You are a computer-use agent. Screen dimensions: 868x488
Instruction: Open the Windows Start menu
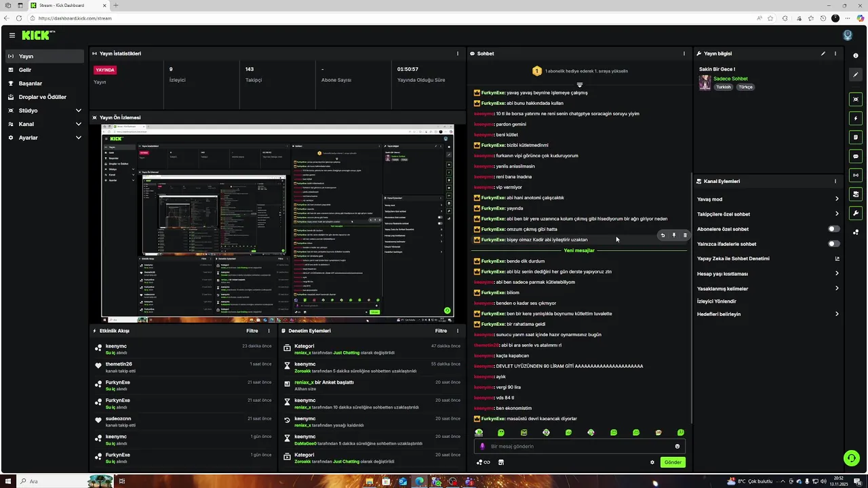[8, 481]
